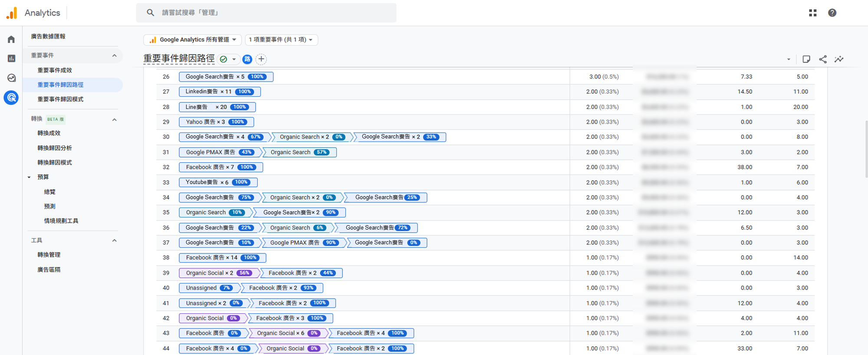Viewport: 868px width, 355px height.
Task: Go to 轉換管理 under 工具
Action: point(49,255)
